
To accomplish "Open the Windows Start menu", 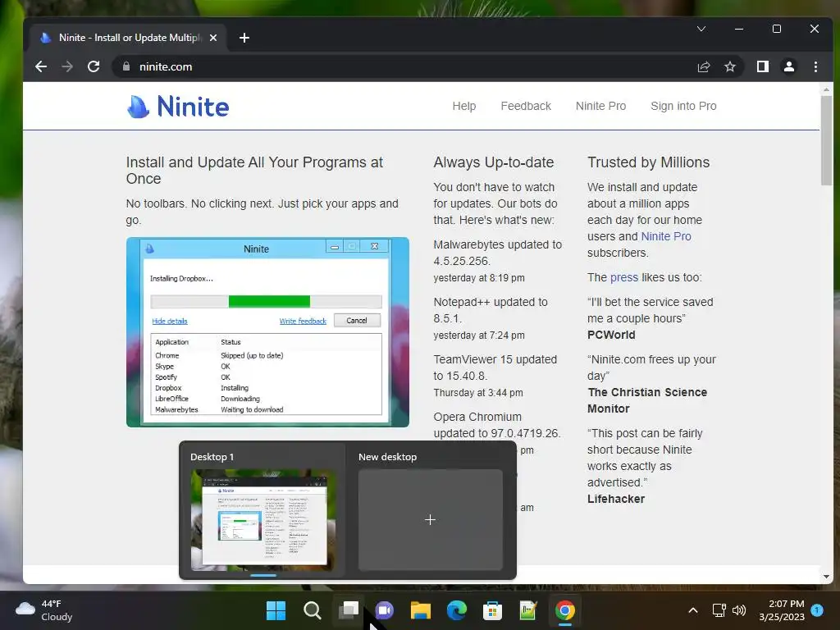I will coord(276,610).
